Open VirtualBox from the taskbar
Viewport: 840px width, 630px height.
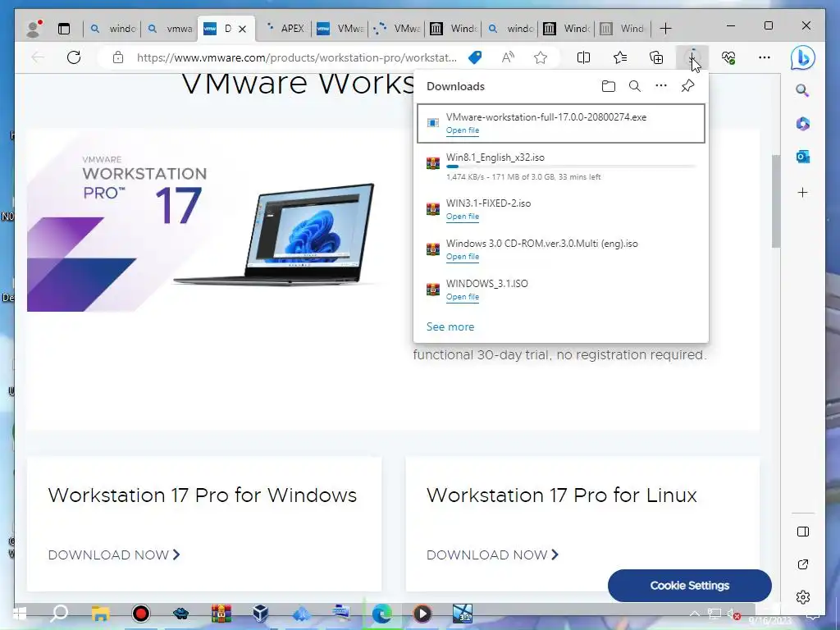pyautogui.click(x=261, y=614)
